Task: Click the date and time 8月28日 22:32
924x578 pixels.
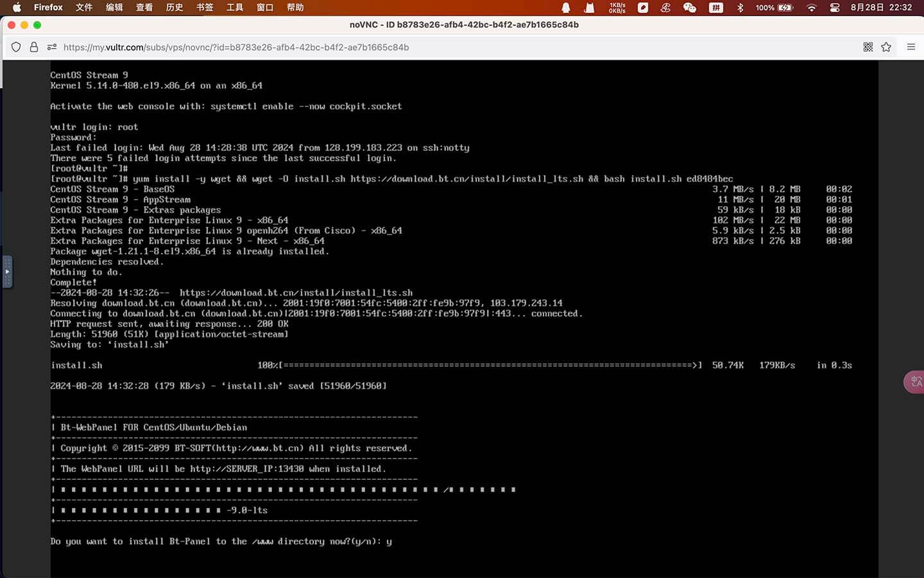Action: pos(881,7)
